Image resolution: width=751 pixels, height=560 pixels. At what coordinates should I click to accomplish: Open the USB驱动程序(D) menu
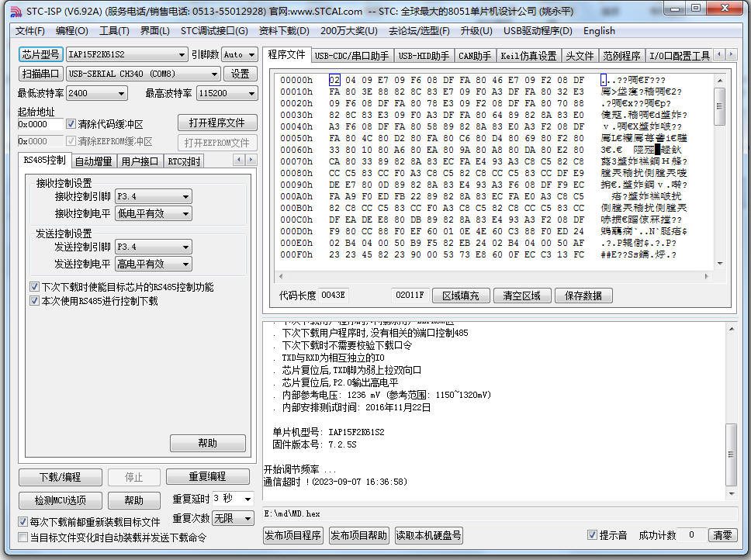[538, 31]
